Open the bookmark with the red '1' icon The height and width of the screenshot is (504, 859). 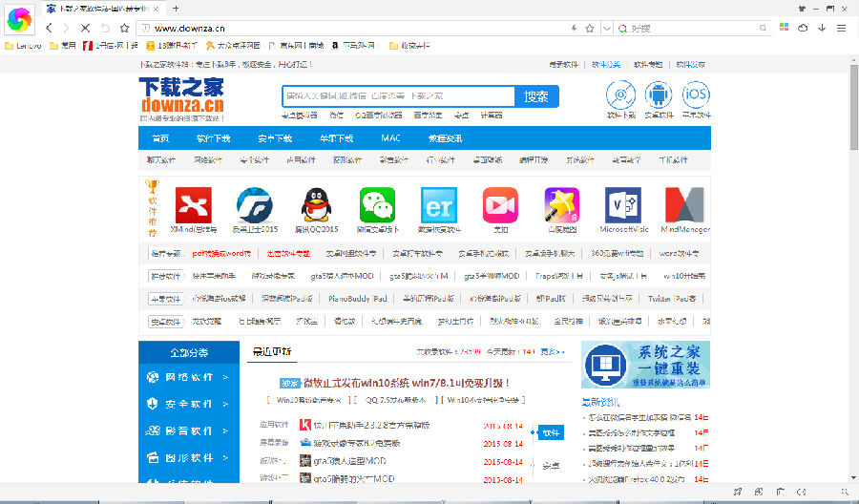click(110, 46)
